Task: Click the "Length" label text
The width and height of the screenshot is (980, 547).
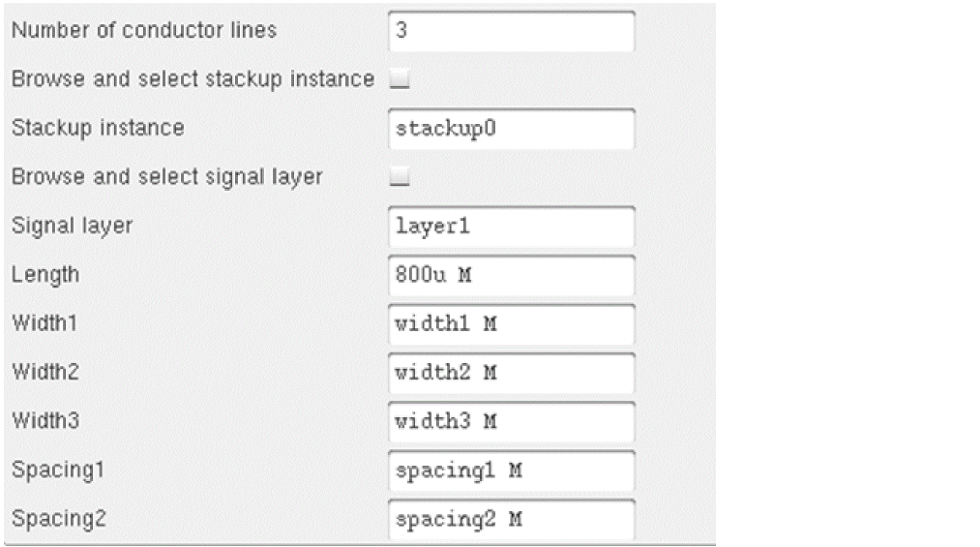Action: [x=45, y=275]
